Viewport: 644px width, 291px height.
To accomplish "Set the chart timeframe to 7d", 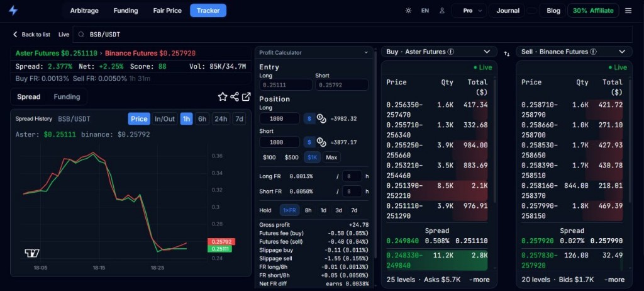I will [238, 119].
